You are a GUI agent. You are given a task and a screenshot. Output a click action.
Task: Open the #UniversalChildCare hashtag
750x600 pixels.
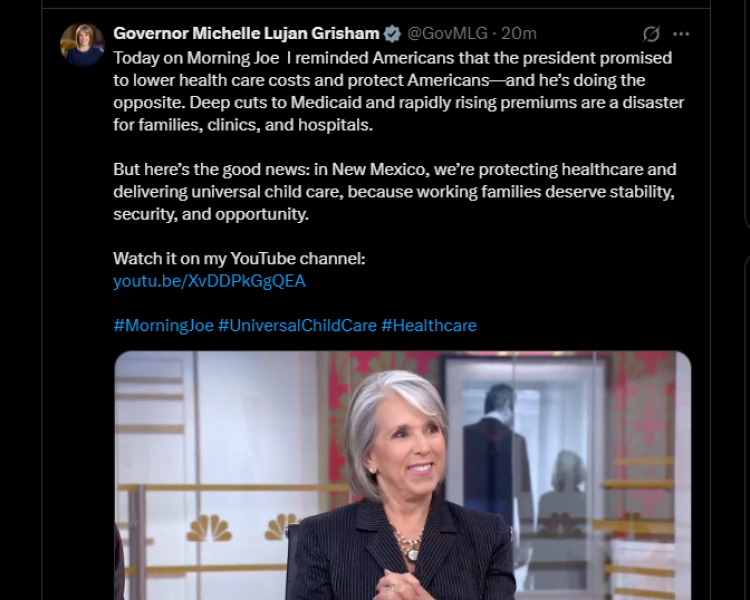[297, 325]
